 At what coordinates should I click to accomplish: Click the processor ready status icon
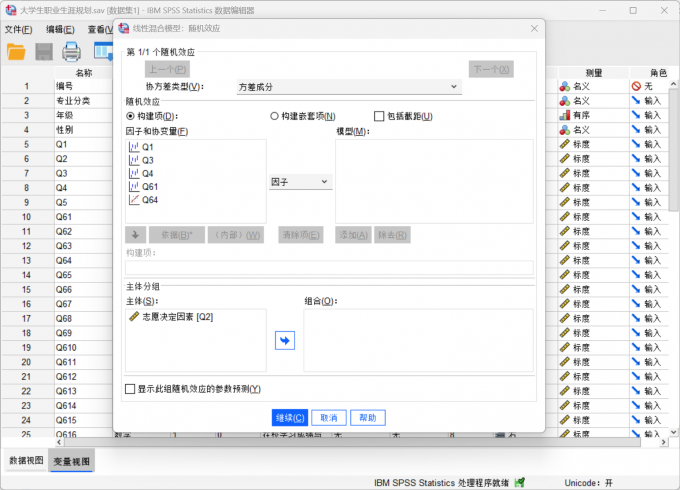click(x=520, y=483)
